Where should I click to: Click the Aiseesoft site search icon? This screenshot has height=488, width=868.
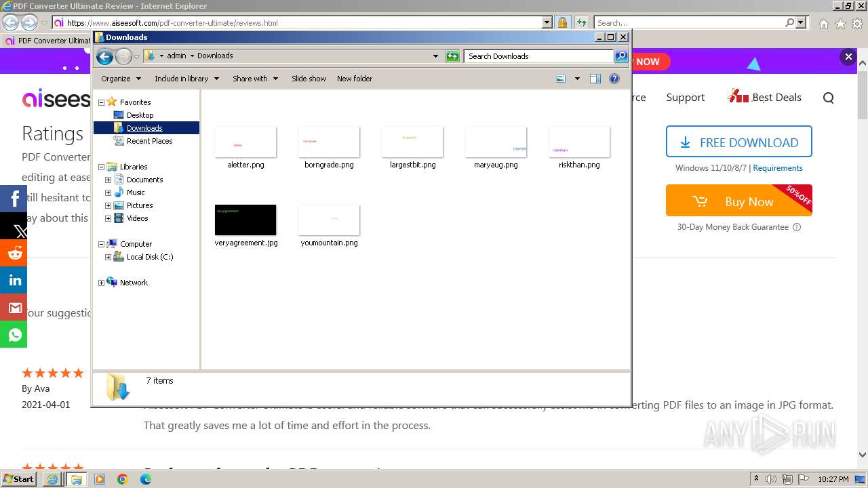[x=828, y=98]
